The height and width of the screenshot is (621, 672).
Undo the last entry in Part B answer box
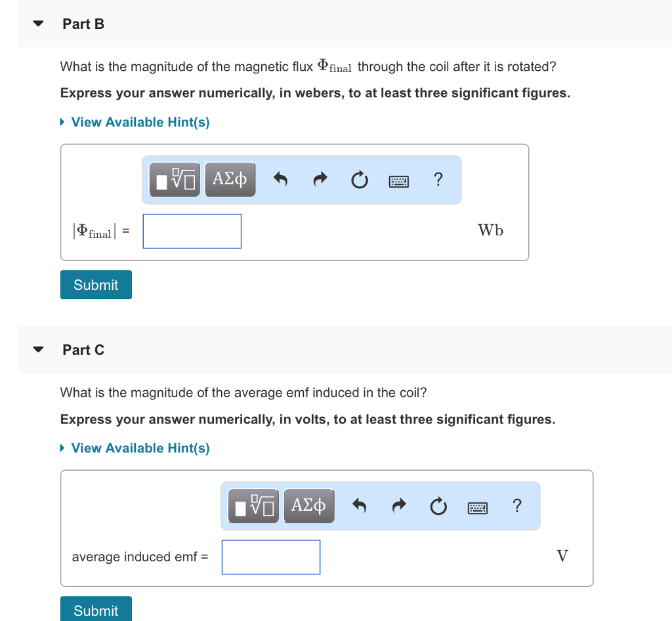(280, 178)
